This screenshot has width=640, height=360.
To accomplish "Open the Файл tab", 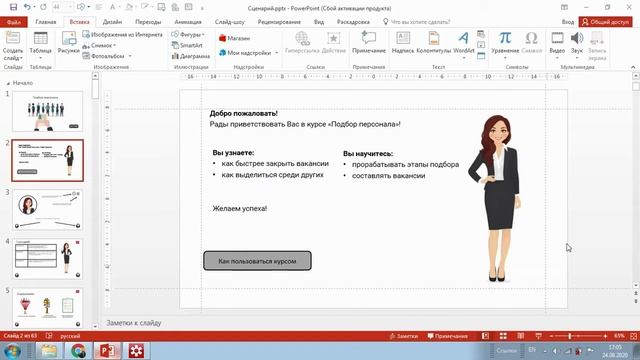I will [x=14, y=22].
